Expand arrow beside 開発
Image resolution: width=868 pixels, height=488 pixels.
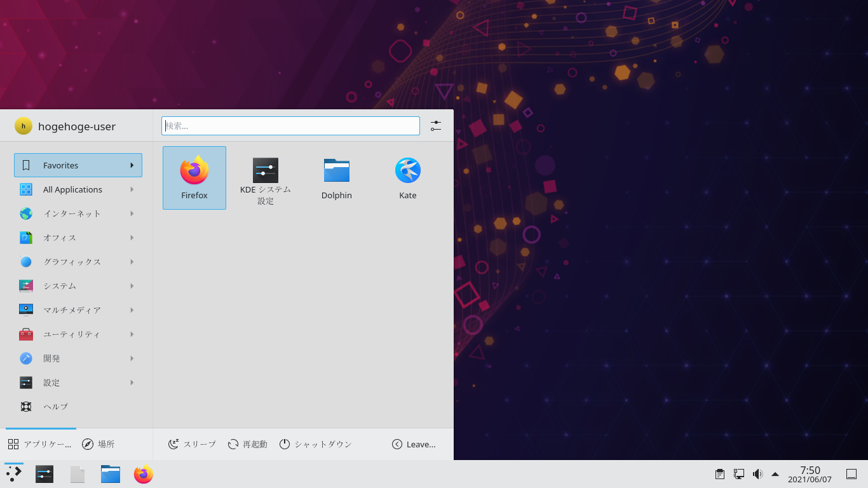(132, 358)
